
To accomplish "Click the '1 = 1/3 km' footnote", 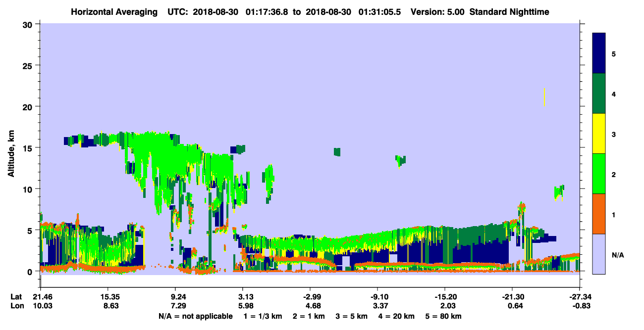I will tap(262, 316).
